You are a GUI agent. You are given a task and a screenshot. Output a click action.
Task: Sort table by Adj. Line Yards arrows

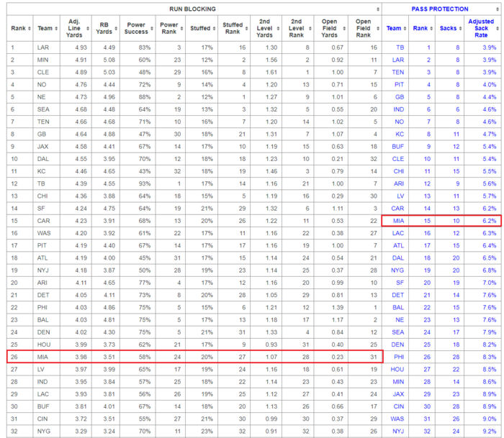[x=88, y=28]
